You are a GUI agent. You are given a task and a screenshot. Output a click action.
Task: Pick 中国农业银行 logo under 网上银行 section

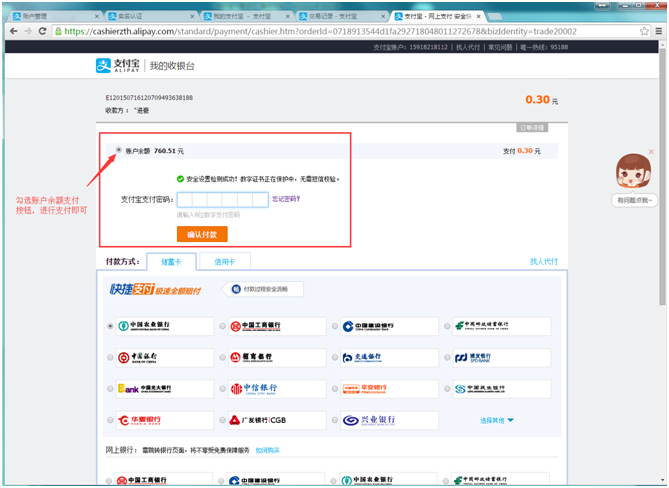[388, 479]
